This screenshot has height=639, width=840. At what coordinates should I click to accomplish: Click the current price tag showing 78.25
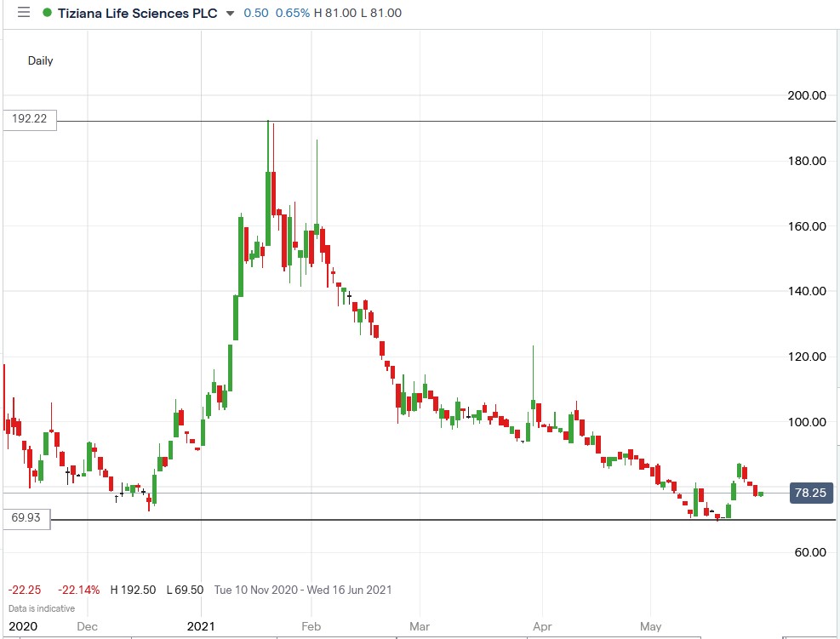coord(809,493)
